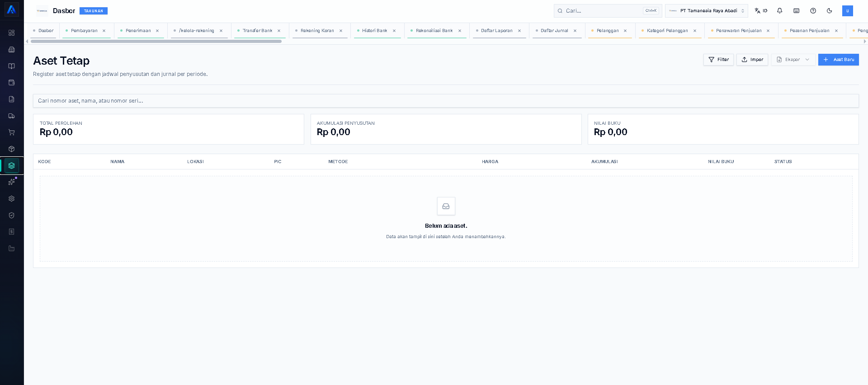Toggle dark mode moon icon

[x=830, y=11]
